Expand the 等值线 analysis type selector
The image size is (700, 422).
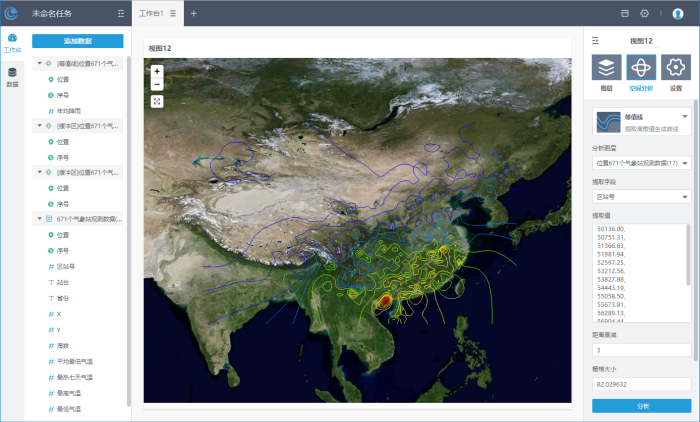pos(684,117)
